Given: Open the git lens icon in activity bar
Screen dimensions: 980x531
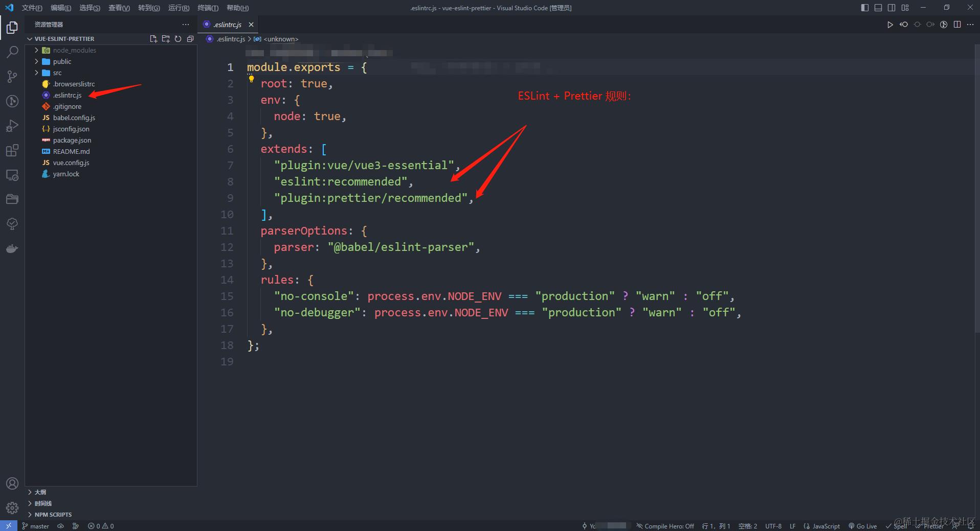Looking at the screenshot, I should 12,101.
